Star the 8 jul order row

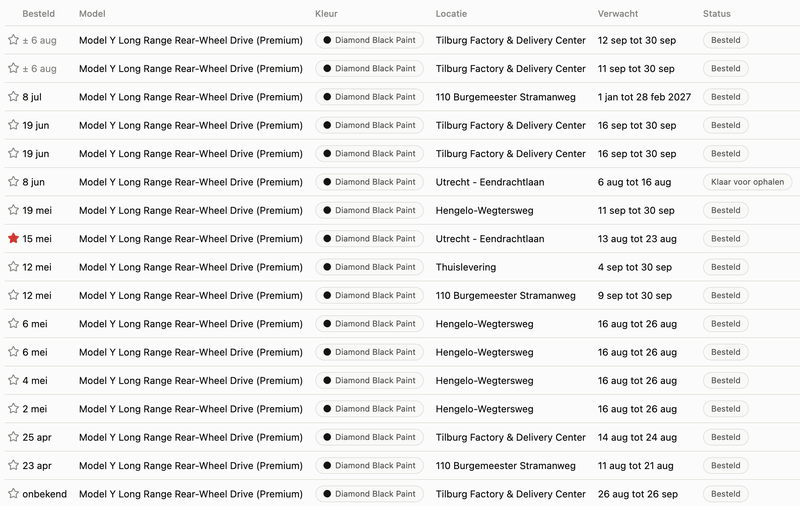(x=13, y=96)
